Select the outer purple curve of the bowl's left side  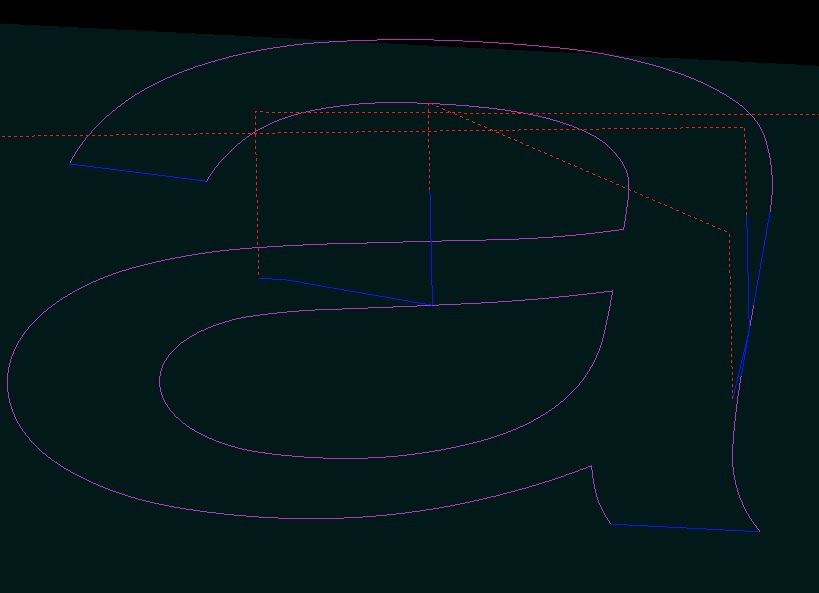[x=9, y=380]
